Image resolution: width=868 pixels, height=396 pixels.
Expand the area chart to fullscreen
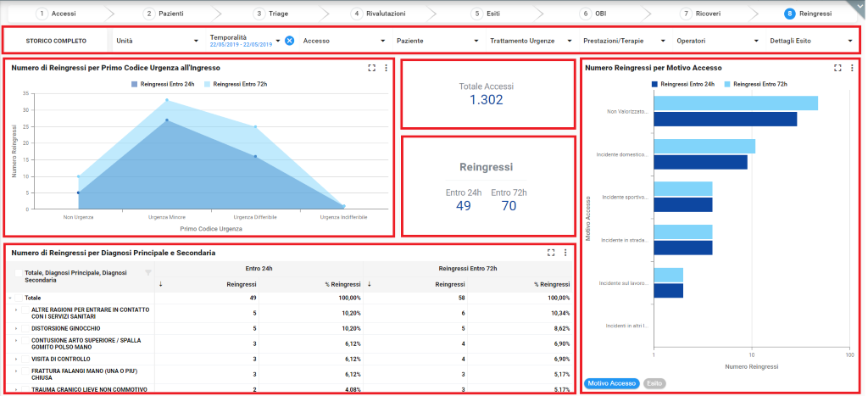coord(371,68)
